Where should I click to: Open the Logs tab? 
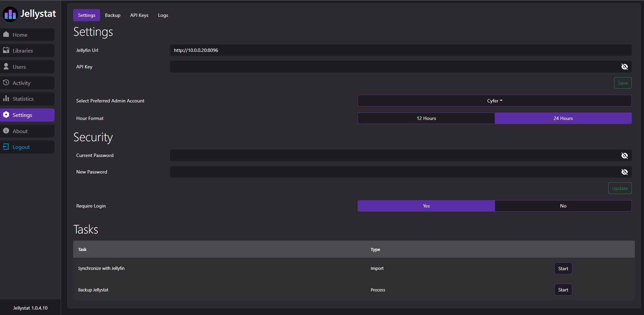163,15
